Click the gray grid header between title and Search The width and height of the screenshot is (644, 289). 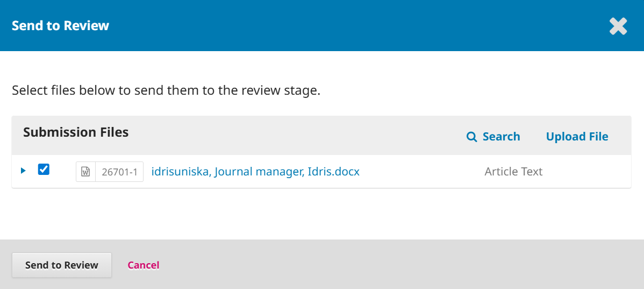coord(296,136)
